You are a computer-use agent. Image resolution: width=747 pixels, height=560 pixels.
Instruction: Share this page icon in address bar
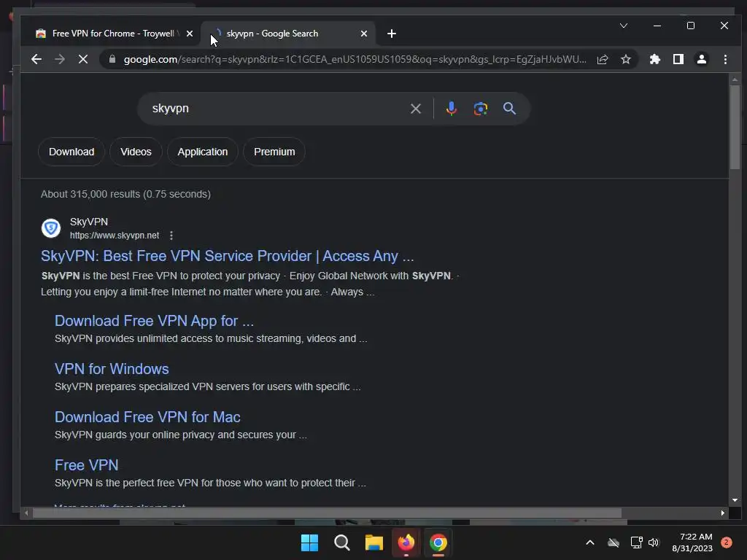(x=603, y=59)
